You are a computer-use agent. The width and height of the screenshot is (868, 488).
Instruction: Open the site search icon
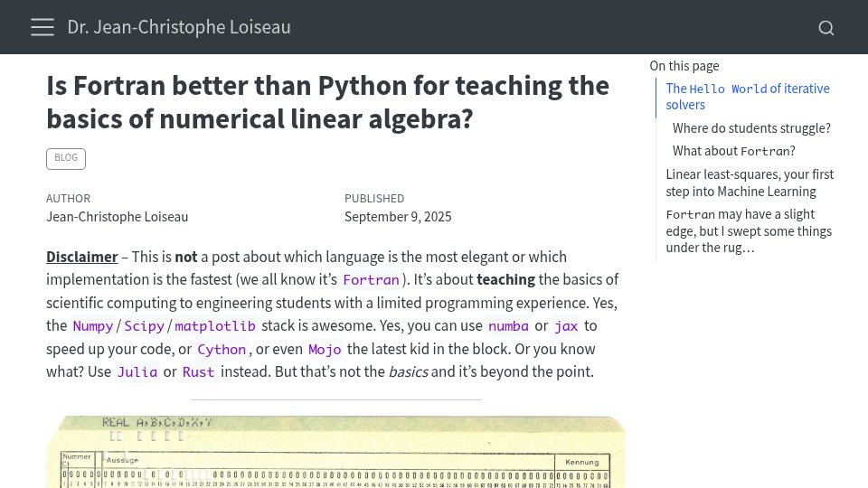click(826, 28)
